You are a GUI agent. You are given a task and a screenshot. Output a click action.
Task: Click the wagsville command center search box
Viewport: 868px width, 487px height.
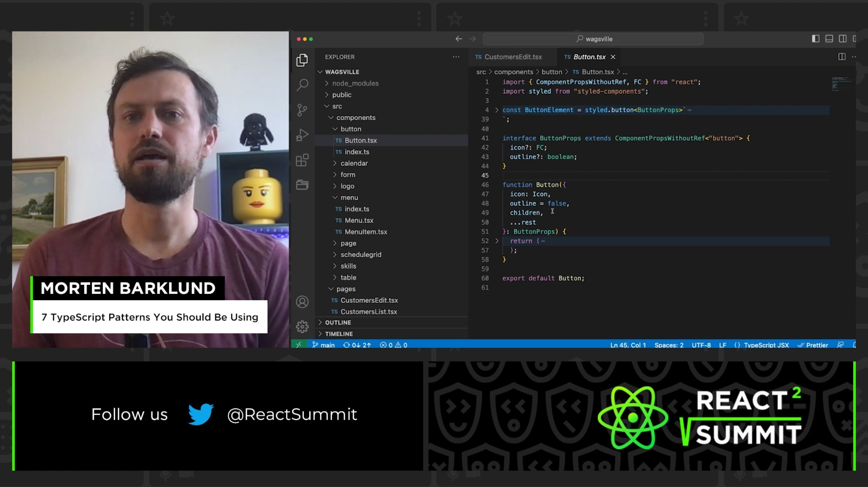[x=593, y=39]
